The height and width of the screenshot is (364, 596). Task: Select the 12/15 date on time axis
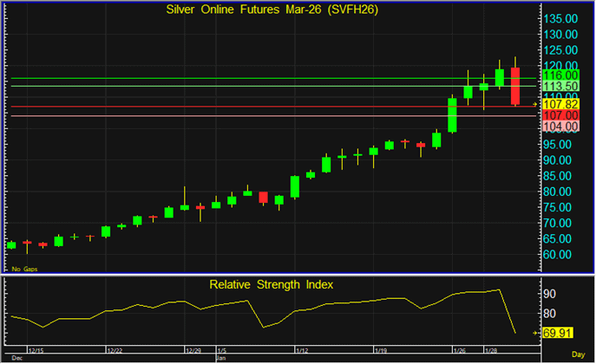[x=36, y=350]
